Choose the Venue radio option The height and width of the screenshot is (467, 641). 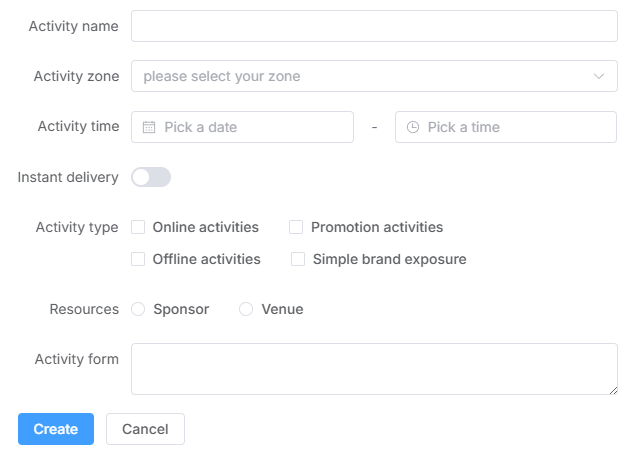(246, 309)
